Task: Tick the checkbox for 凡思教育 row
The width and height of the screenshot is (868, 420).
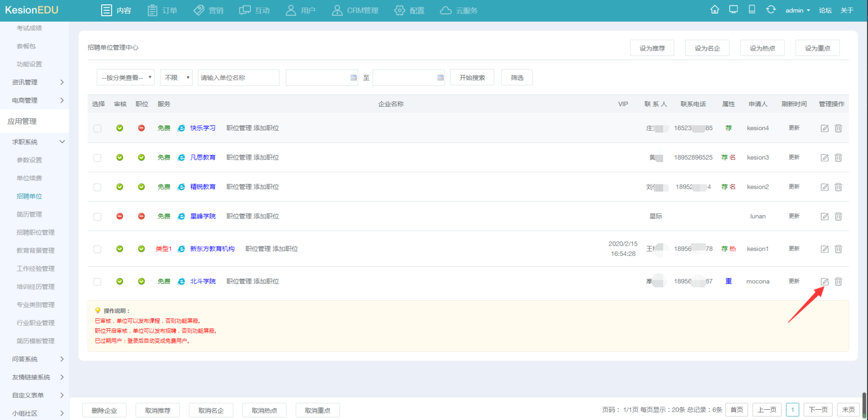Action: pos(97,158)
